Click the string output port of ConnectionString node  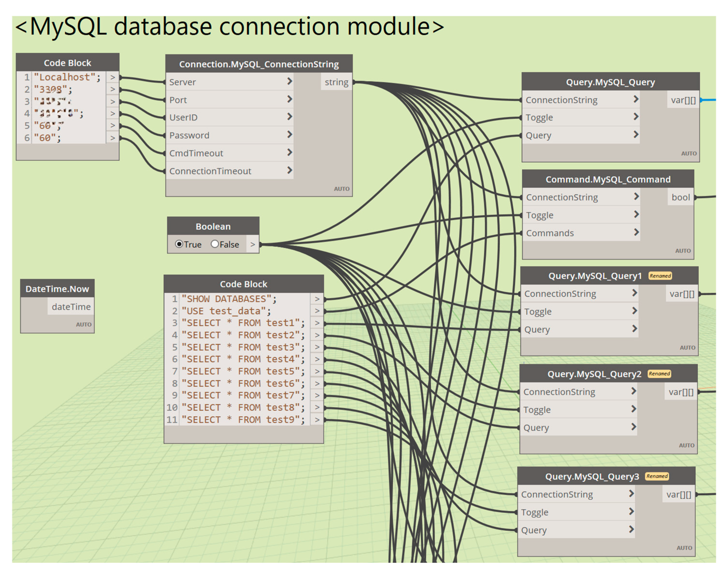coord(336,82)
